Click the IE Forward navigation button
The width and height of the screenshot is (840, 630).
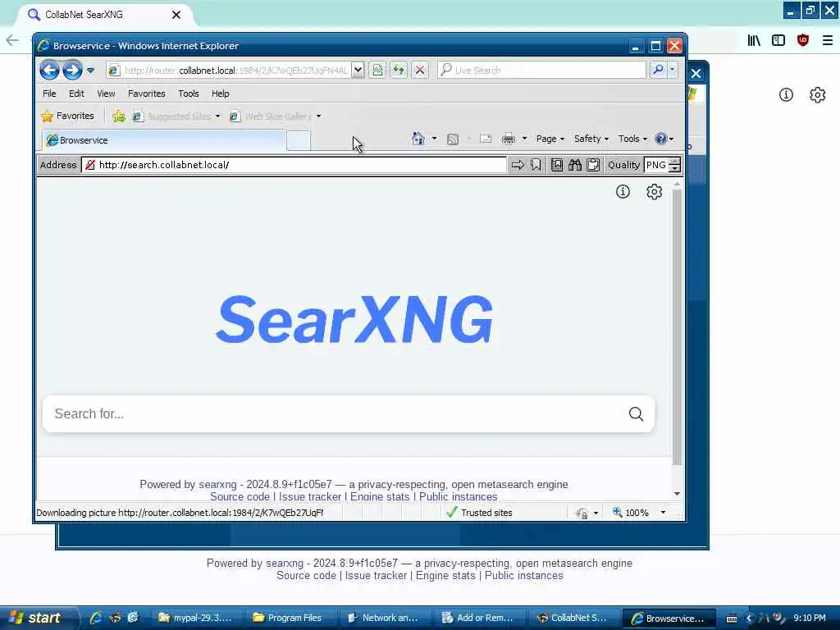click(72, 71)
